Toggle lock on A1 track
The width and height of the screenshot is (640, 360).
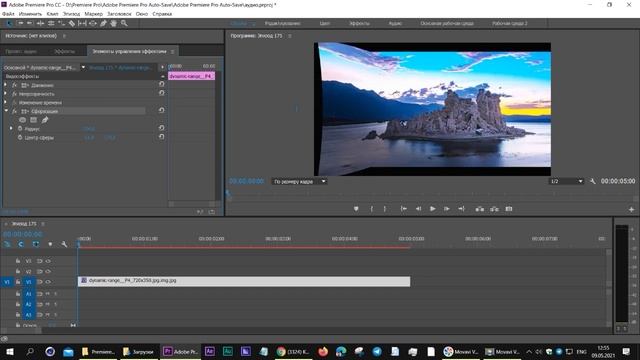click(x=18, y=294)
